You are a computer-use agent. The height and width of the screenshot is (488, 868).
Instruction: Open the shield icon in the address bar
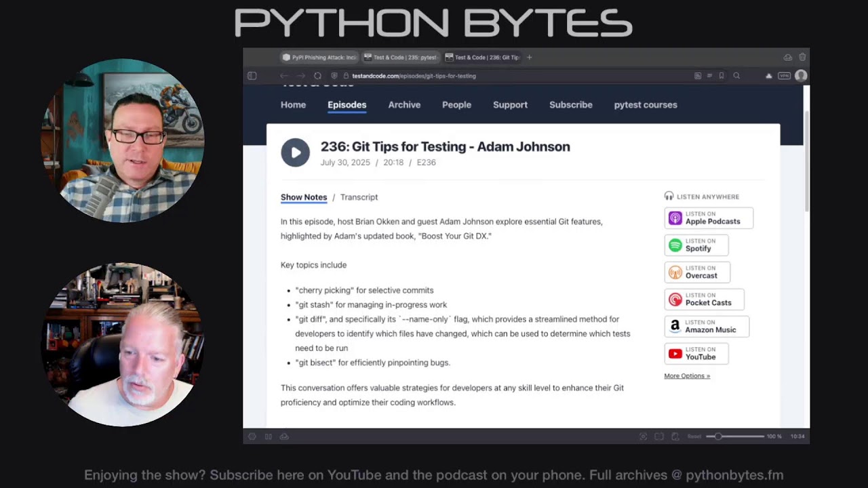pyautogui.click(x=334, y=76)
